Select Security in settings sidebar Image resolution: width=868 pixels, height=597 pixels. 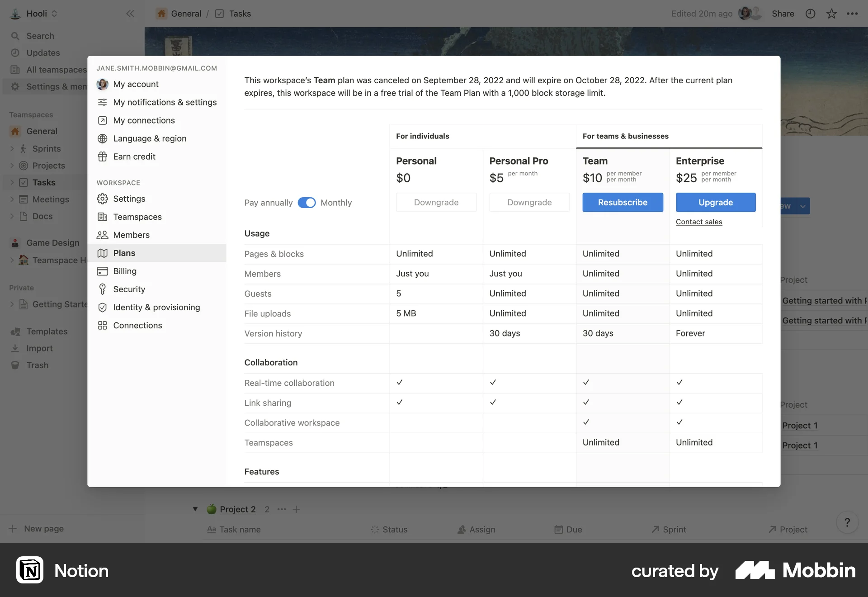129,289
